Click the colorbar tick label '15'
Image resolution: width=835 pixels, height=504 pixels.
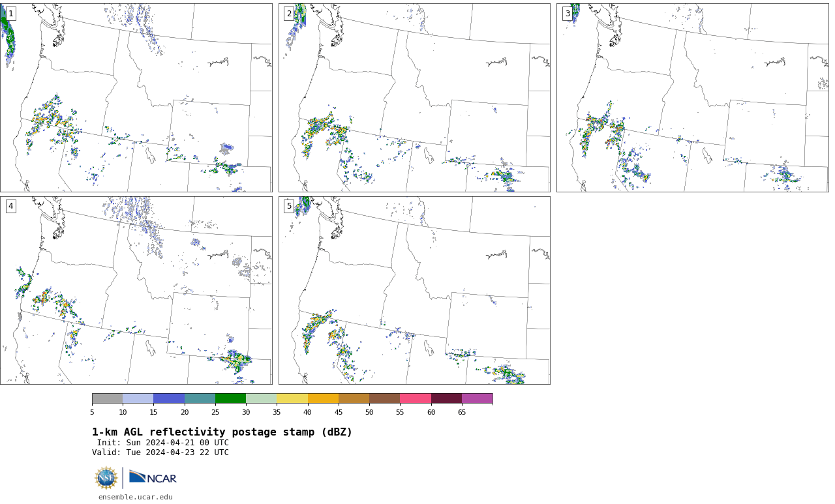[153, 412]
